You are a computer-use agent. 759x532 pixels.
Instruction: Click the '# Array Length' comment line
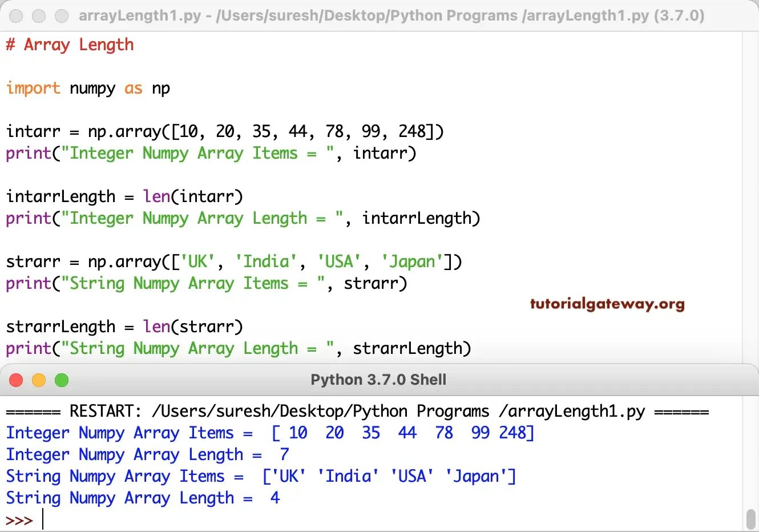(x=70, y=45)
